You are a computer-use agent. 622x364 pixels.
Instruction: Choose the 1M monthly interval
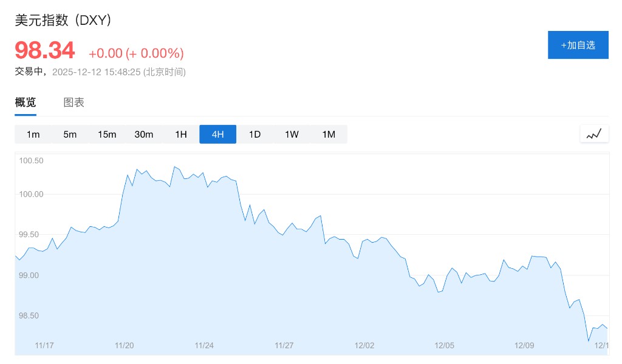click(329, 134)
